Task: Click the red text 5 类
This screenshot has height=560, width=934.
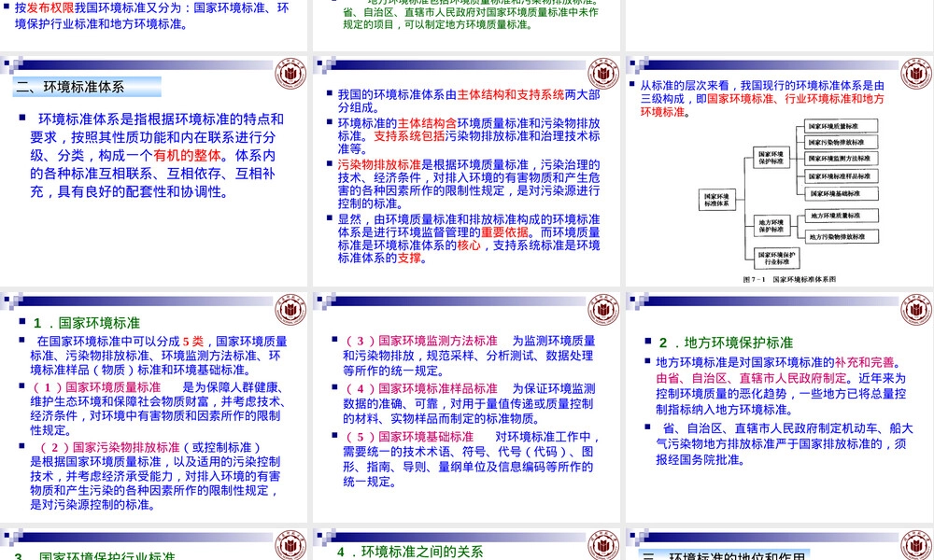Action: 193,342
